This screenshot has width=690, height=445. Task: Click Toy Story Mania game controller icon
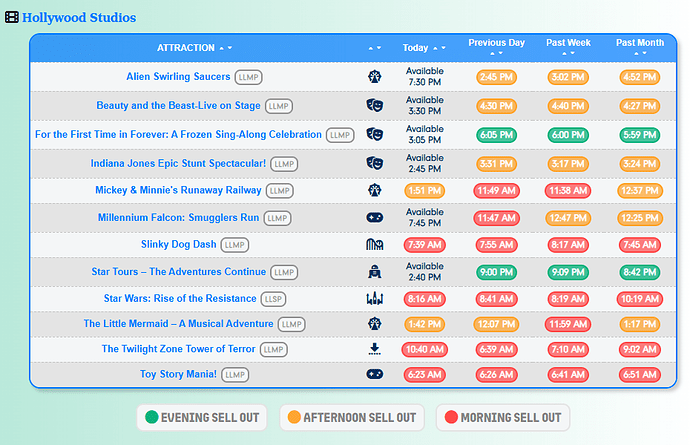tap(374, 374)
